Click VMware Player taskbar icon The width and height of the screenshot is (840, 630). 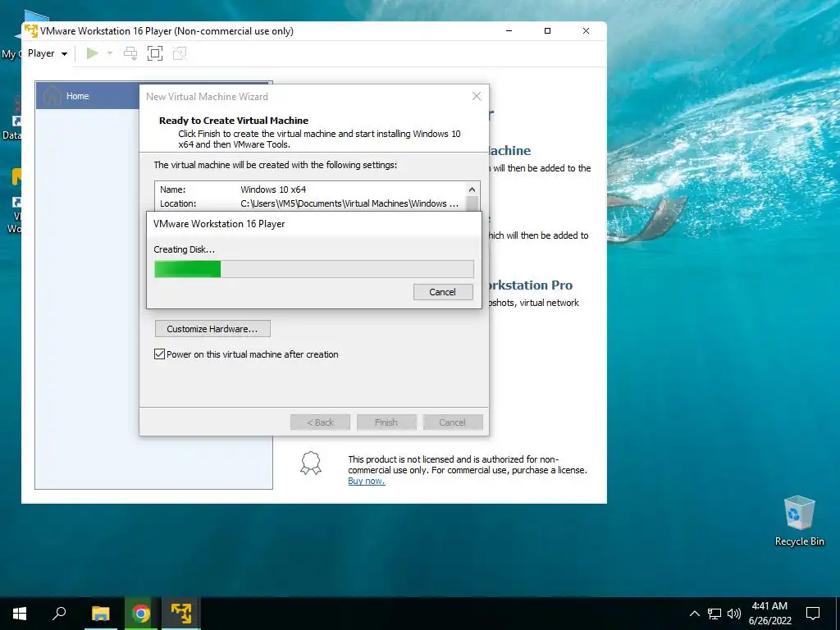[181, 614]
